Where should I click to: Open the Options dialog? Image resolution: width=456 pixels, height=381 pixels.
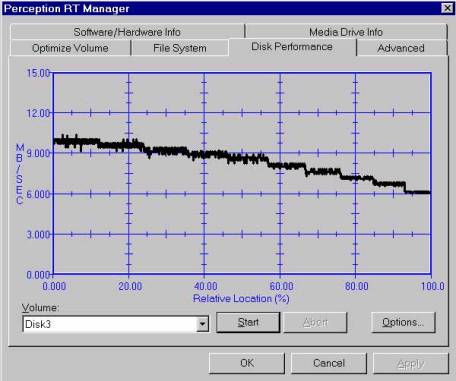tap(403, 322)
